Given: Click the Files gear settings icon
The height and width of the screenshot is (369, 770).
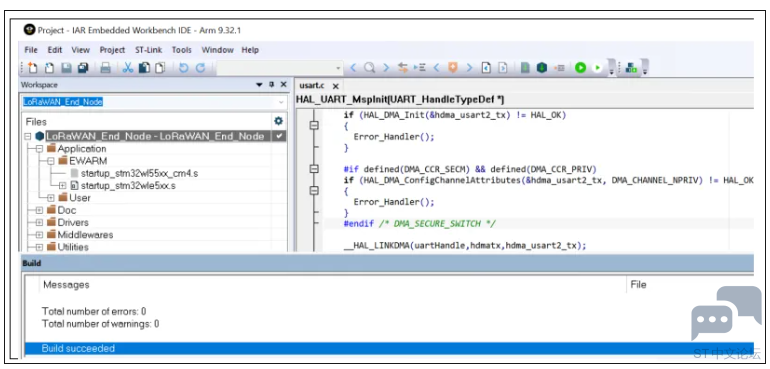Looking at the screenshot, I should click(278, 121).
